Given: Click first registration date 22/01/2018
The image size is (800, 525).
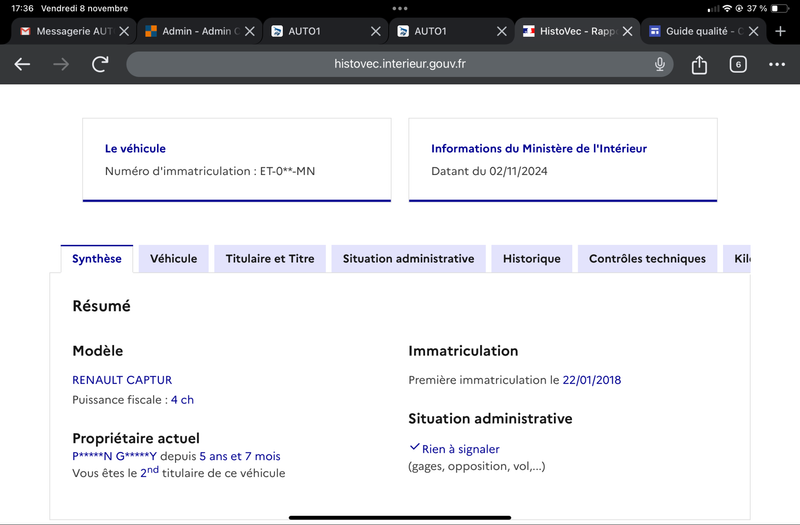Looking at the screenshot, I should pyautogui.click(x=592, y=380).
